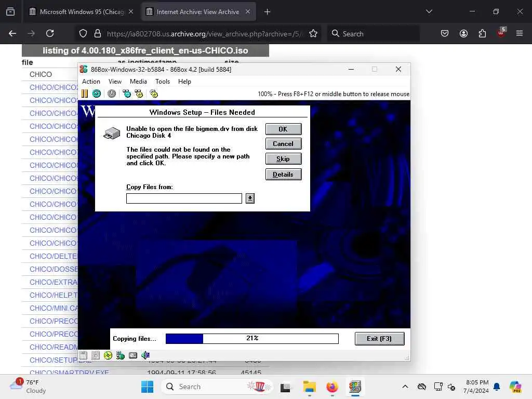Click the Windows taskbar Search box
This screenshot has width=532, height=399.
(x=217, y=387)
